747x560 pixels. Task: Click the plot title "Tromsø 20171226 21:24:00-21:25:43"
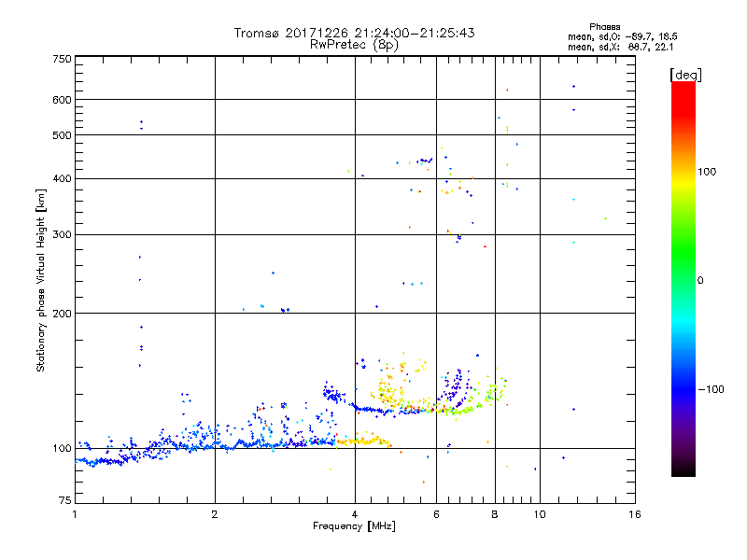(354, 33)
